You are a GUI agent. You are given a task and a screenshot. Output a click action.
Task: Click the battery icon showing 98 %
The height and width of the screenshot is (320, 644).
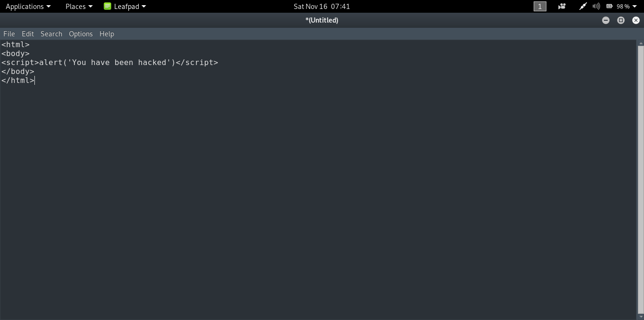pos(609,6)
